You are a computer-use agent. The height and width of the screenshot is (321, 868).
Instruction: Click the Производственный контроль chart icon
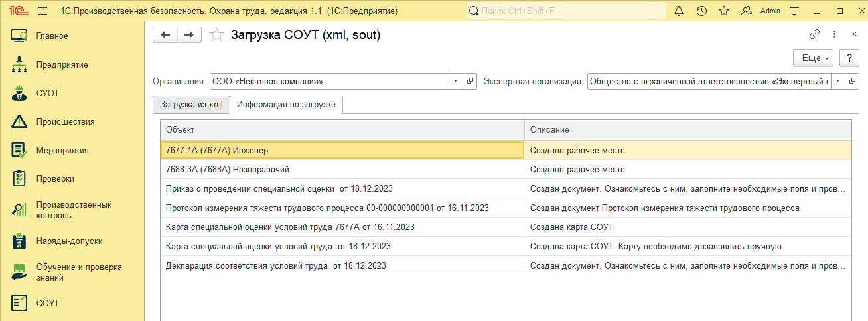[19, 210]
